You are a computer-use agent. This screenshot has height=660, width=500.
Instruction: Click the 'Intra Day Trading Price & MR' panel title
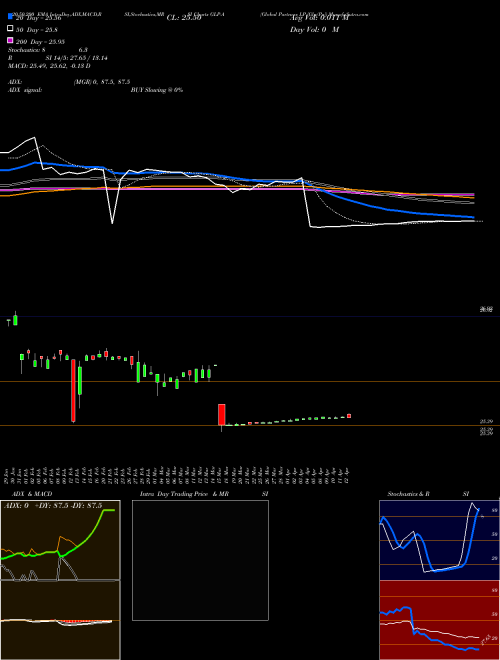(x=184, y=494)
